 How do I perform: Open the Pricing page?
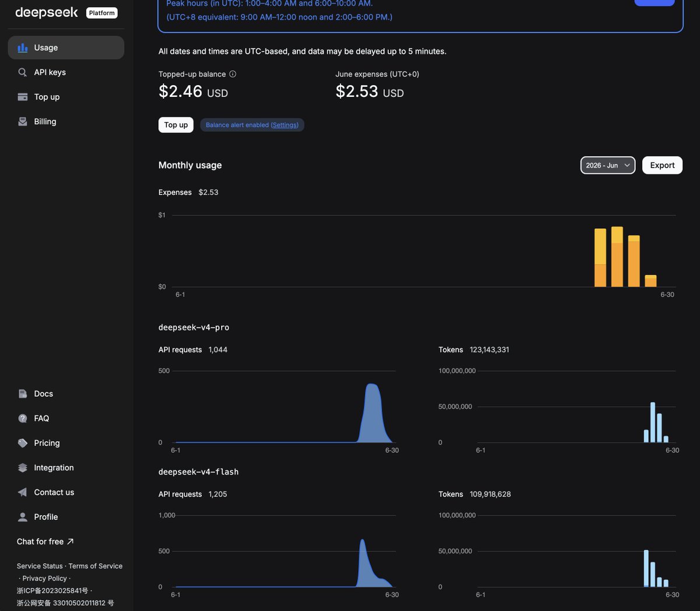66,443
